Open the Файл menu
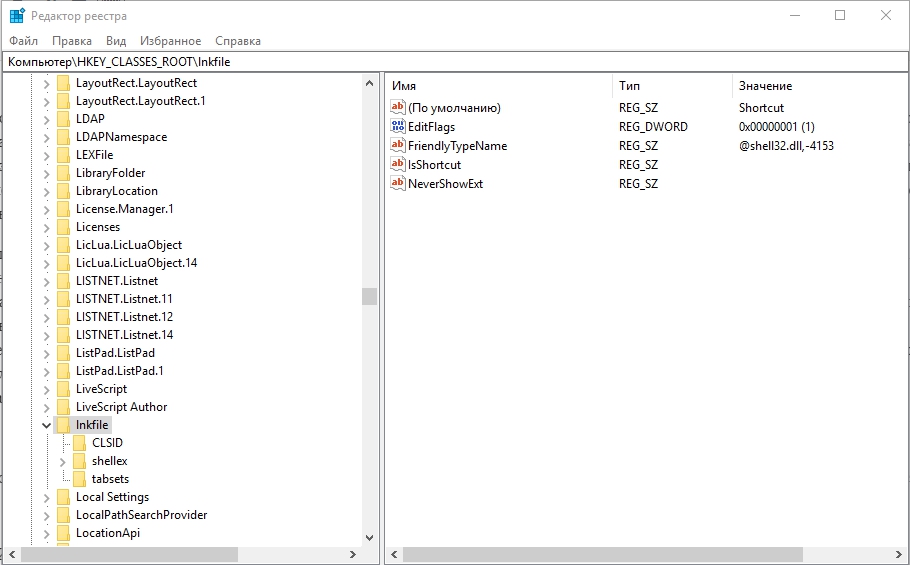 (24, 41)
